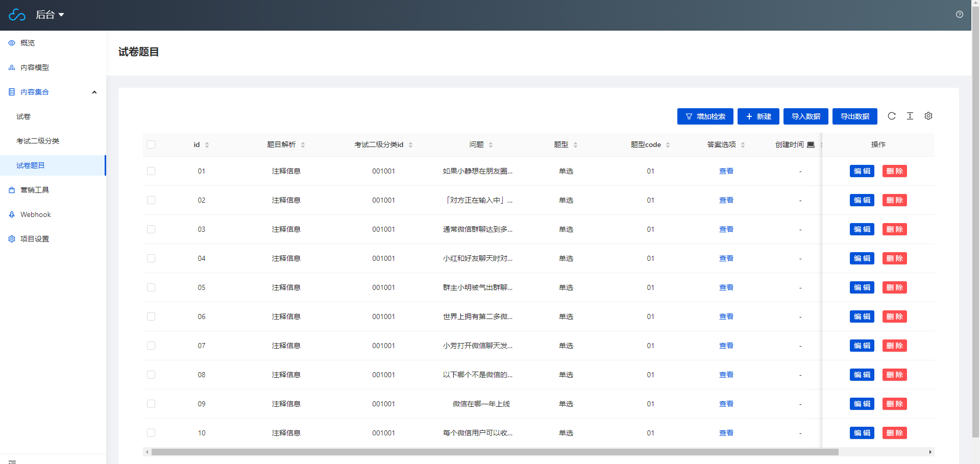The width and height of the screenshot is (980, 464).
Task: Open the column settings gear icon
Action: [928, 116]
